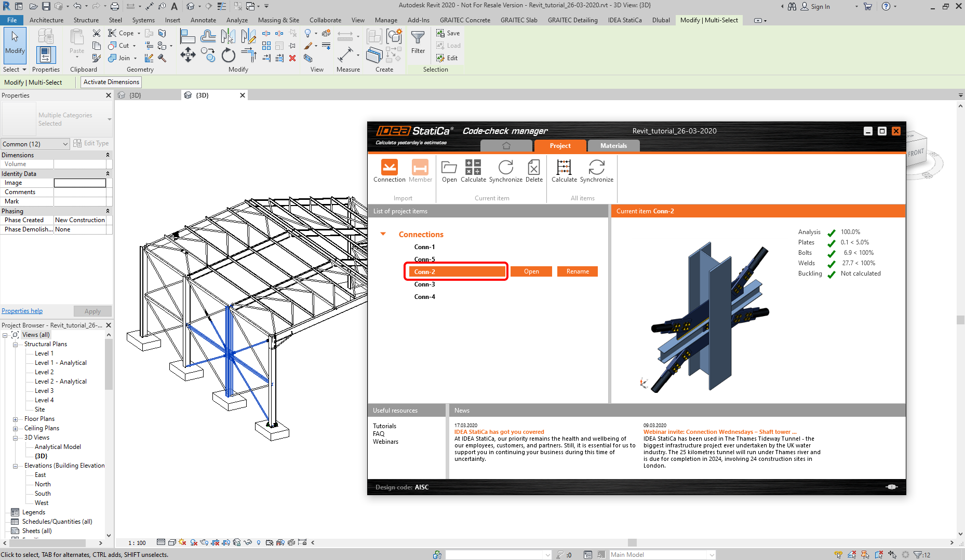Switch to the Materials tab
The width and height of the screenshot is (965, 560).
coord(613,146)
